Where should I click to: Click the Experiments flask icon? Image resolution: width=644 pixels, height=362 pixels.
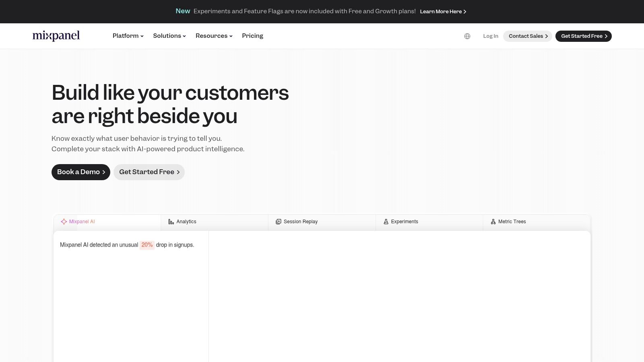(x=386, y=222)
